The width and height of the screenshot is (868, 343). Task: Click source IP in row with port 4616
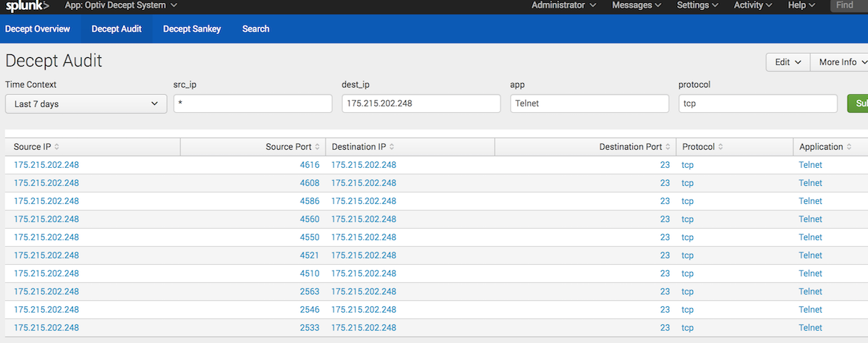point(46,165)
